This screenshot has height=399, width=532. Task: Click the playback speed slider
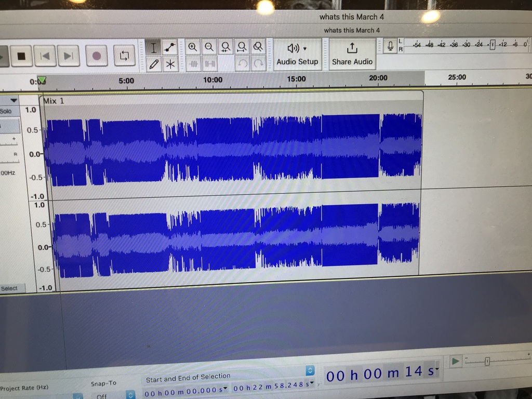coord(487,361)
